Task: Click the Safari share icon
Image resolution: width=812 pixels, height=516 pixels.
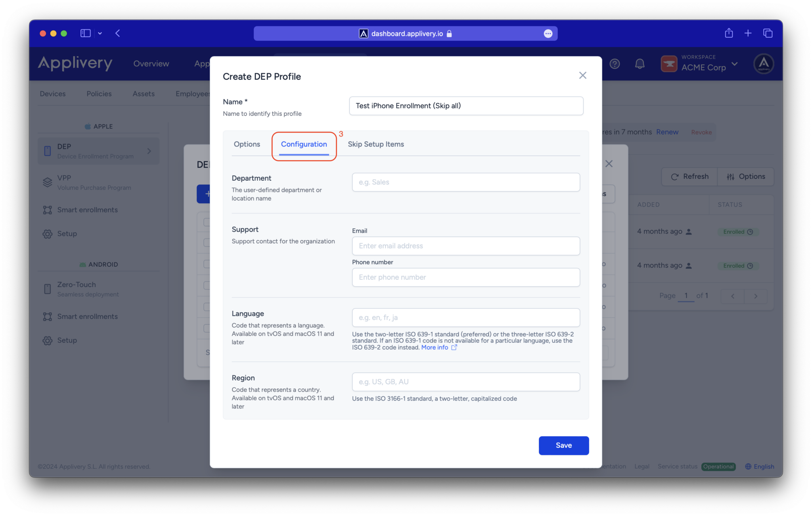Action: tap(729, 33)
